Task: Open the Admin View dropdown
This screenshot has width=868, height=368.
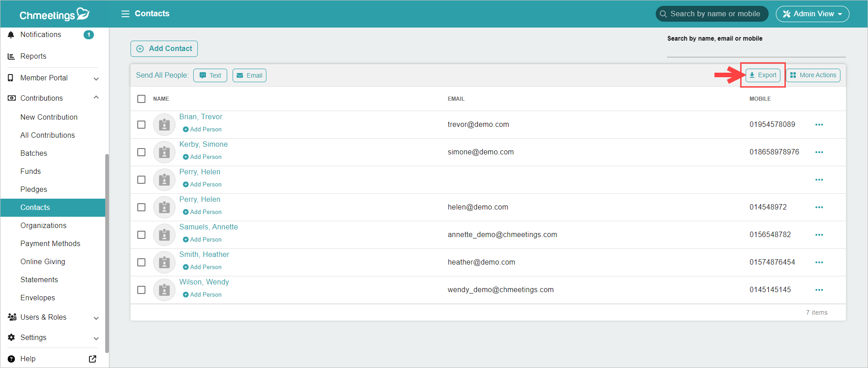Action: coord(812,14)
